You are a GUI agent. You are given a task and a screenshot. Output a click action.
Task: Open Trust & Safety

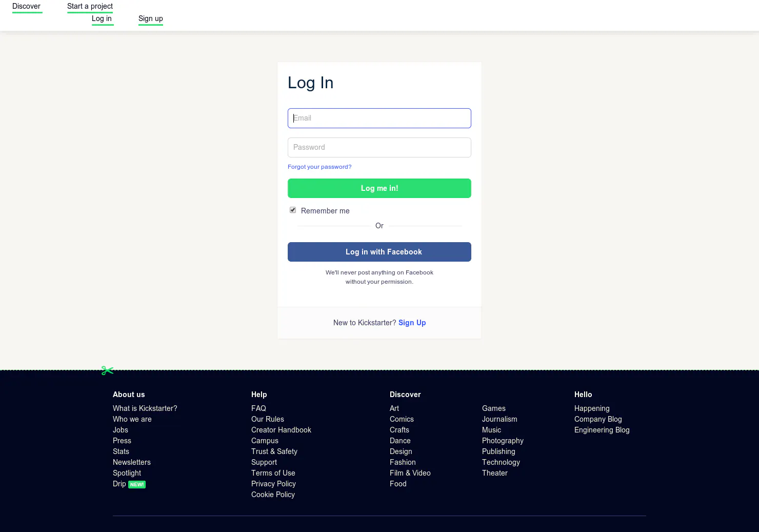(x=274, y=451)
